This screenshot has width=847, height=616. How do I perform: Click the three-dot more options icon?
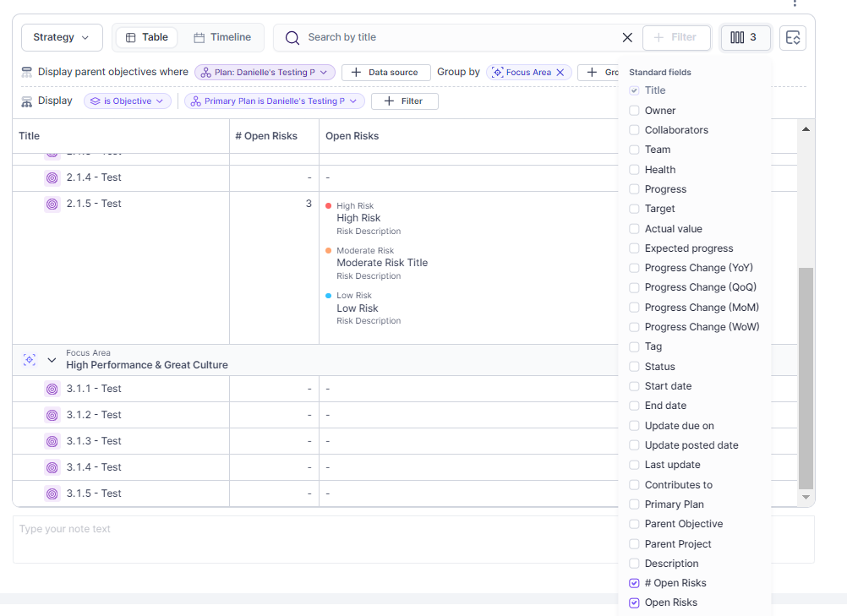tap(794, 3)
